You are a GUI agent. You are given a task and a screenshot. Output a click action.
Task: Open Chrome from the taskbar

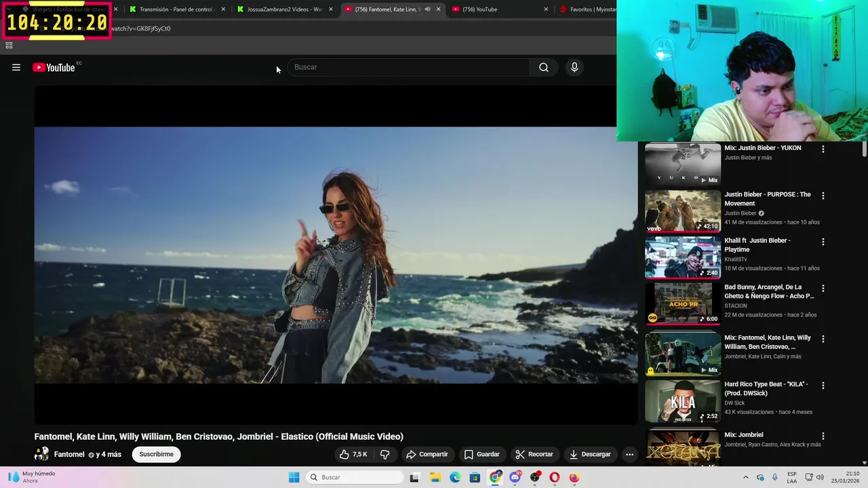[x=496, y=477]
